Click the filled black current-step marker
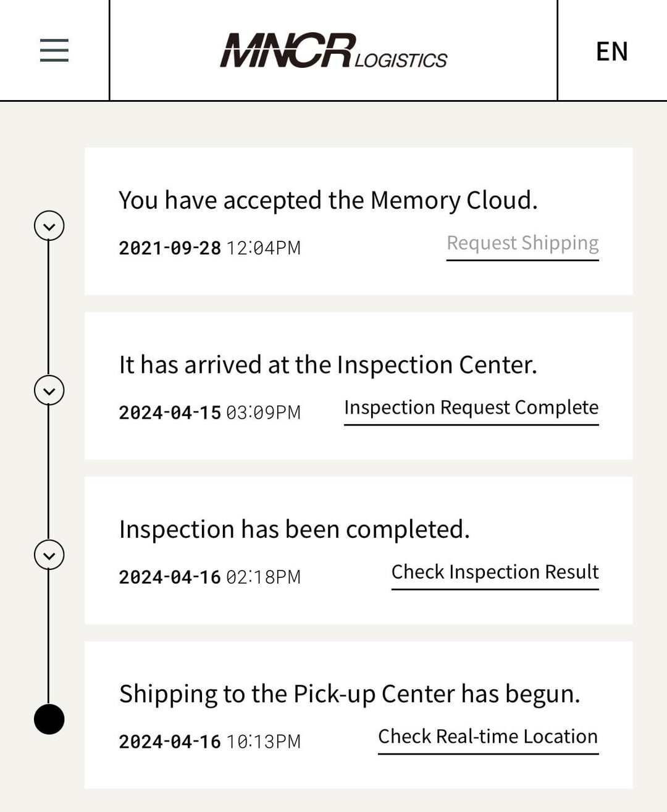667x812 pixels. [49, 719]
